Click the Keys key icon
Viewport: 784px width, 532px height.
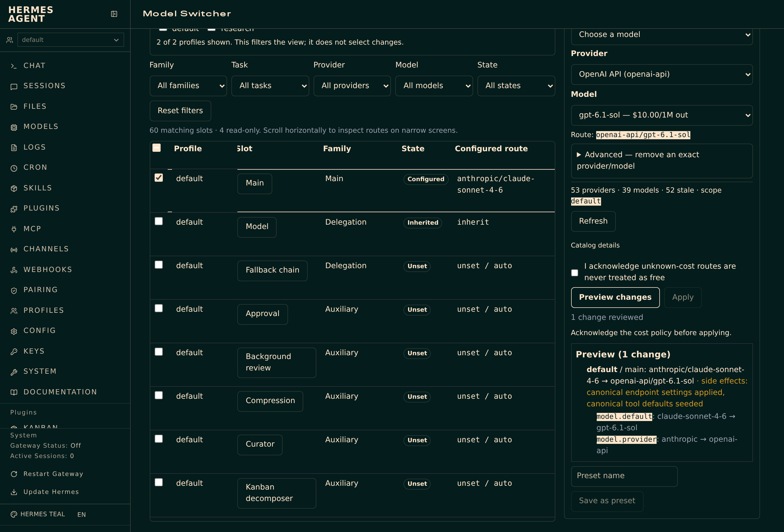point(14,352)
